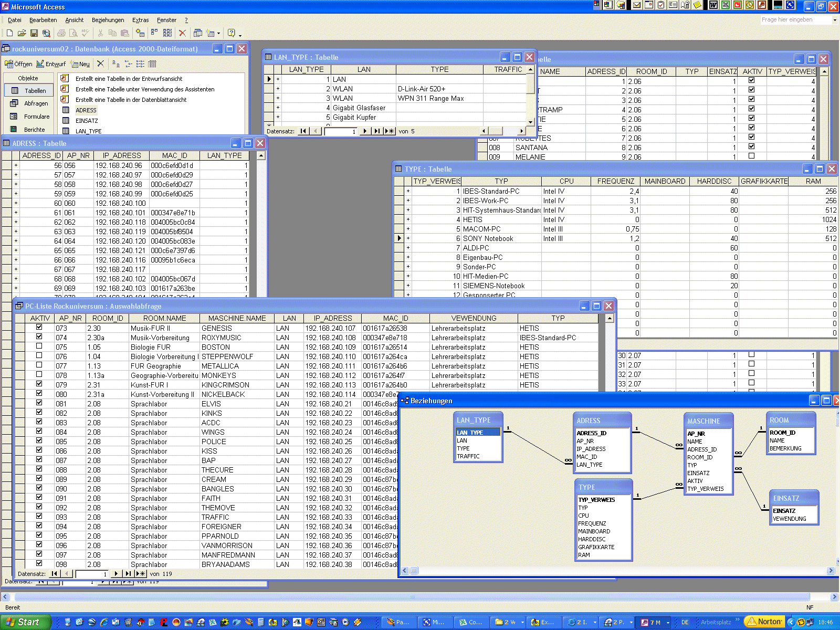Image resolution: width=840 pixels, height=630 pixels.
Task: Expand the IBES-Standard-PC row in TYPE table
Action: (408, 191)
